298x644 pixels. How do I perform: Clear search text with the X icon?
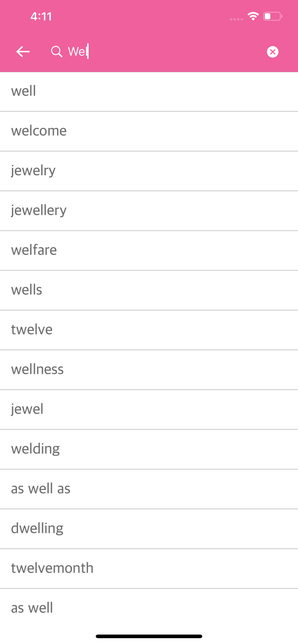pyautogui.click(x=272, y=52)
